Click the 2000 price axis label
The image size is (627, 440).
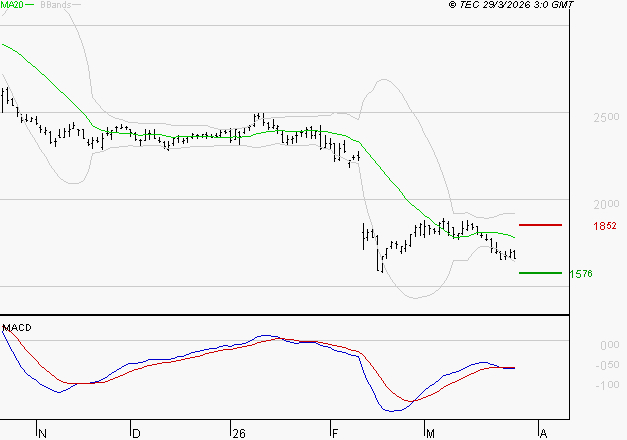pyautogui.click(x=606, y=204)
